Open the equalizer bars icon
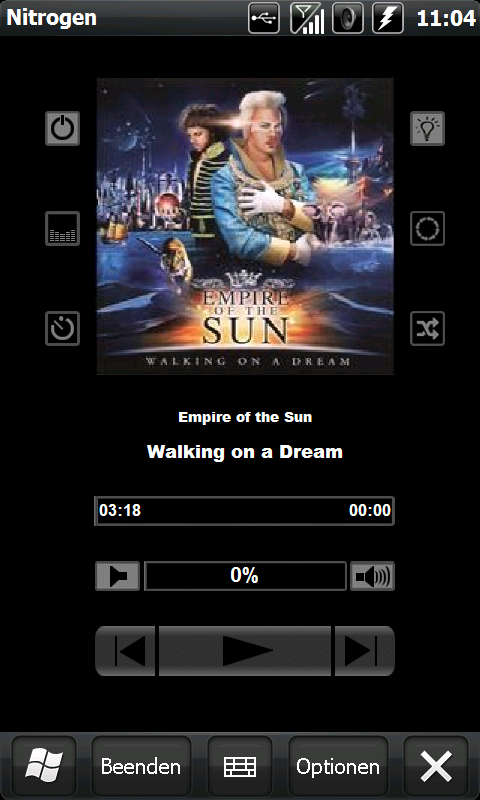Viewport: 480px width, 800px height. point(62,229)
